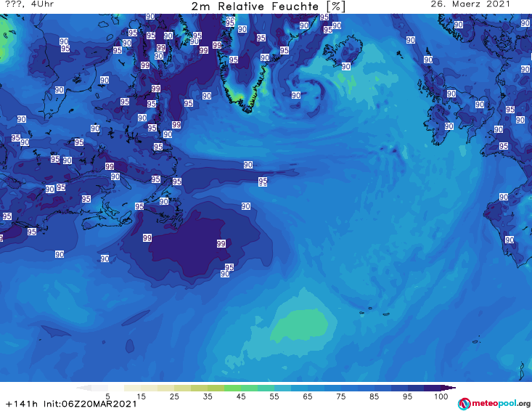Click the "5" value on the humidity color scale
The width and height of the screenshot is (532, 411).
pos(107,396)
